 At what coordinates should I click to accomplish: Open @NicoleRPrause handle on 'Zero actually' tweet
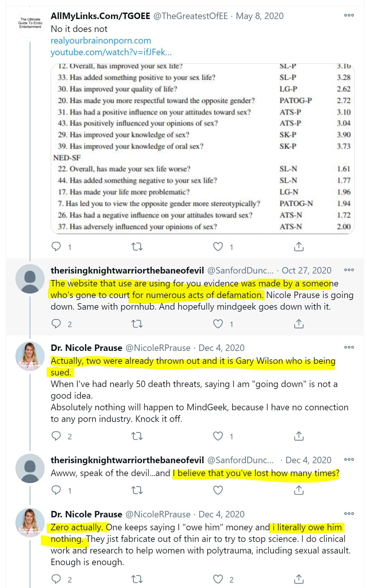[158, 514]
